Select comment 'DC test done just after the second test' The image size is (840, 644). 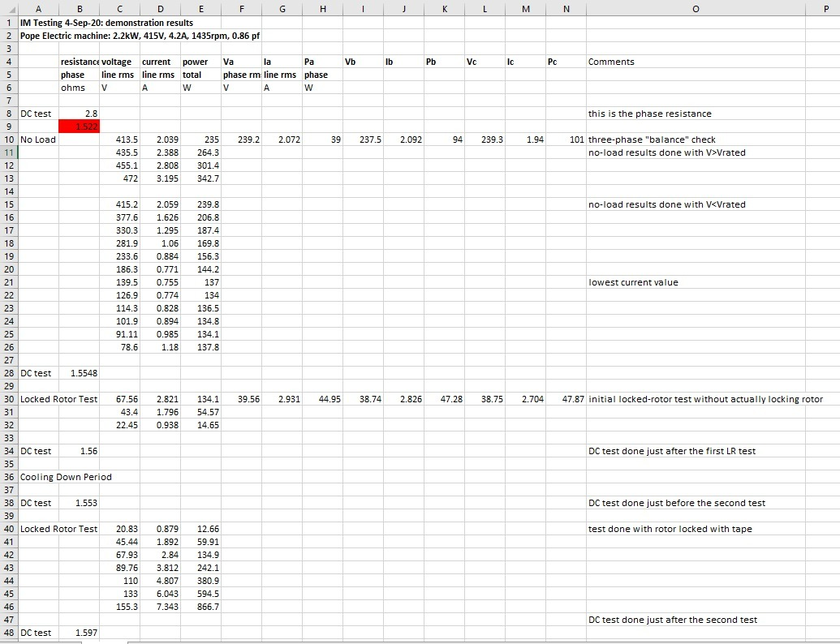click(x=673, y=620)
